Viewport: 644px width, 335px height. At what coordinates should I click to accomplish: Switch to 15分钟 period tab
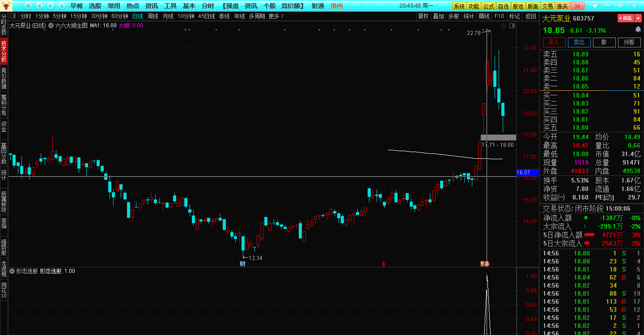click(78, 16)
